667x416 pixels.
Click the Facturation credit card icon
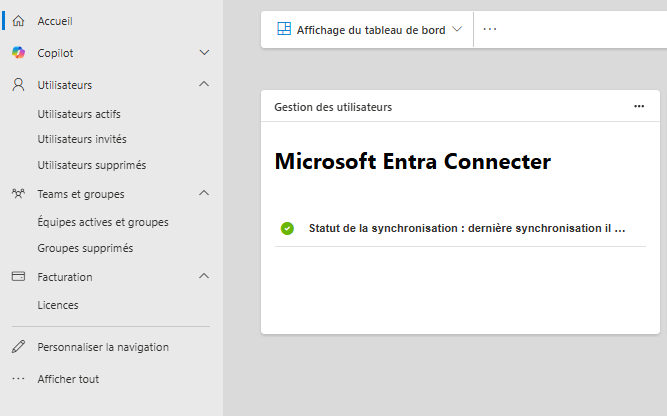click(x=18, y=277)
